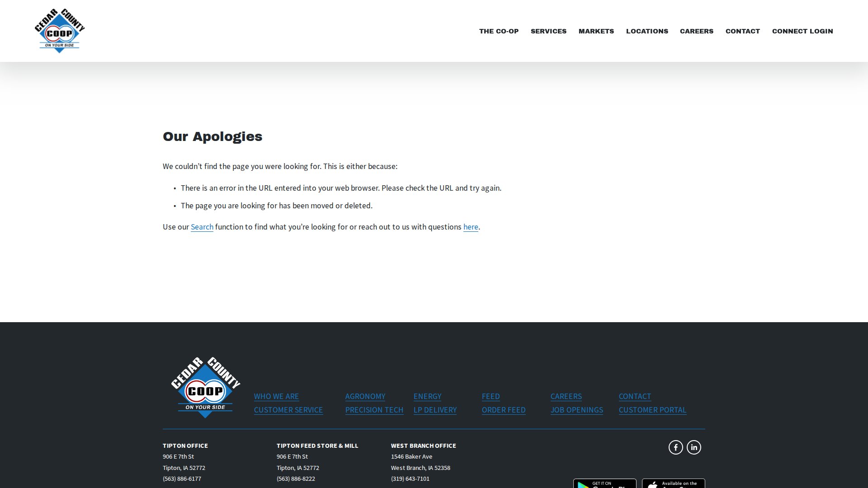Open Who We Are footer link

tap(276, 396)
